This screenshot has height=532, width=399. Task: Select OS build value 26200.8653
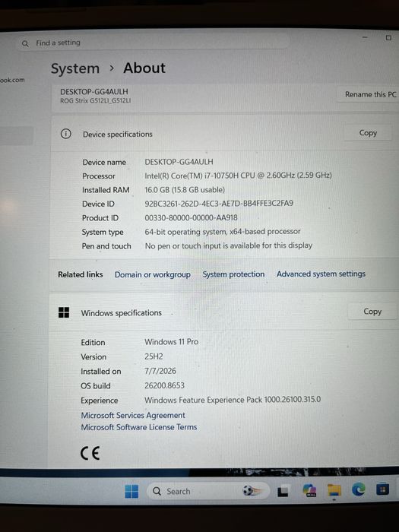coord(165,385)
